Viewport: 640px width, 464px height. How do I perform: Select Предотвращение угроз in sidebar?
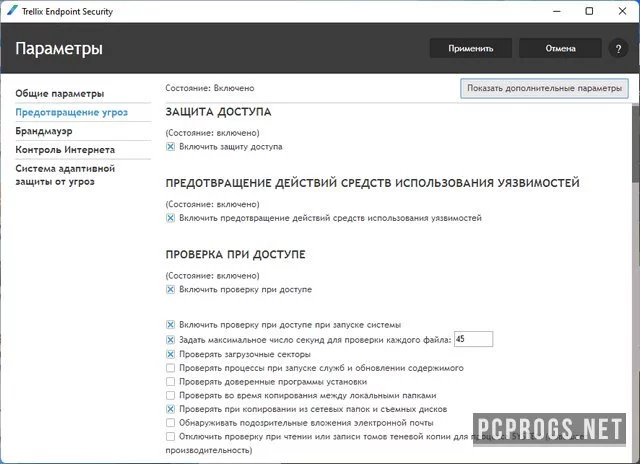[71, 112]
